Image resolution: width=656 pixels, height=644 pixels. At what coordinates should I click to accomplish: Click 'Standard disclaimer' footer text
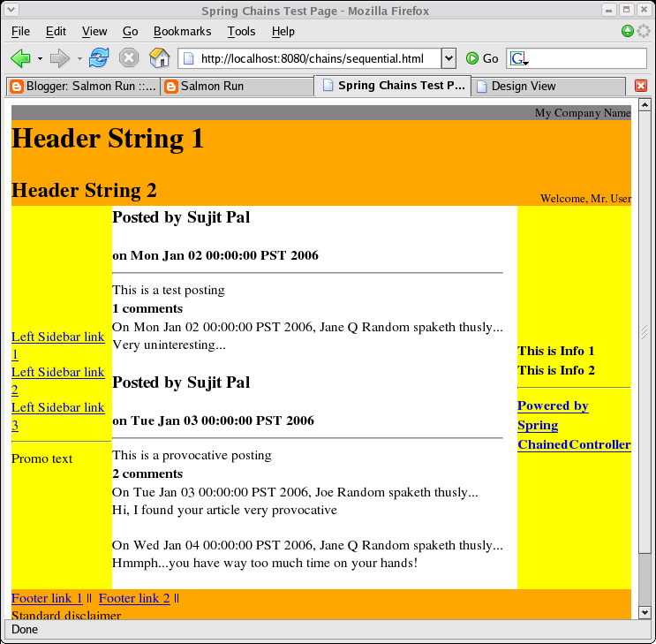[x=66, y=615]
